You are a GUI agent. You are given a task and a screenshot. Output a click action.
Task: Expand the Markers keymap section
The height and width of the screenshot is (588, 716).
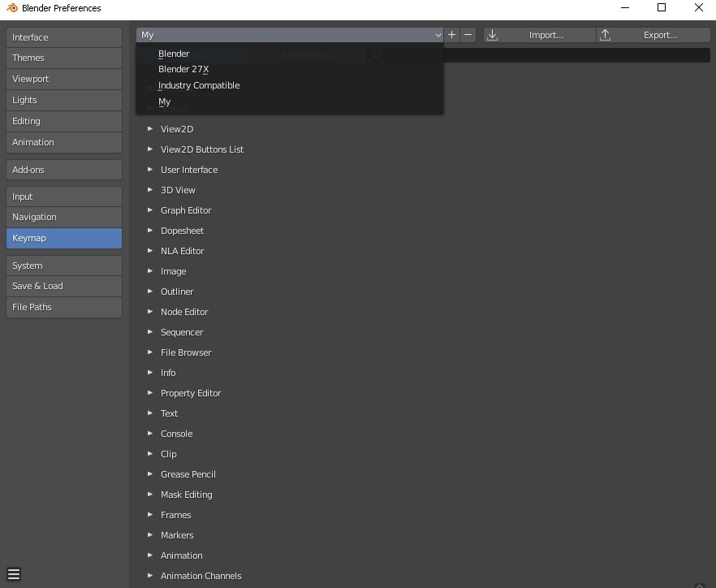pyautogui.click(x=149, y=534)
